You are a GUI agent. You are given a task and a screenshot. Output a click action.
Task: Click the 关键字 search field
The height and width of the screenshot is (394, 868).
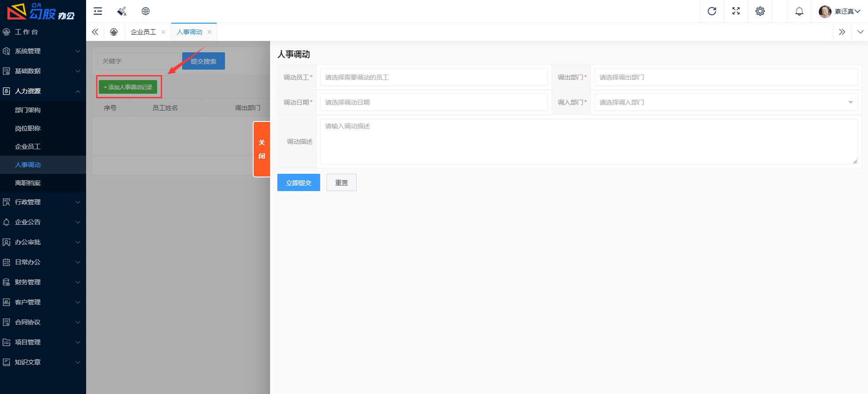coord(139,61)
